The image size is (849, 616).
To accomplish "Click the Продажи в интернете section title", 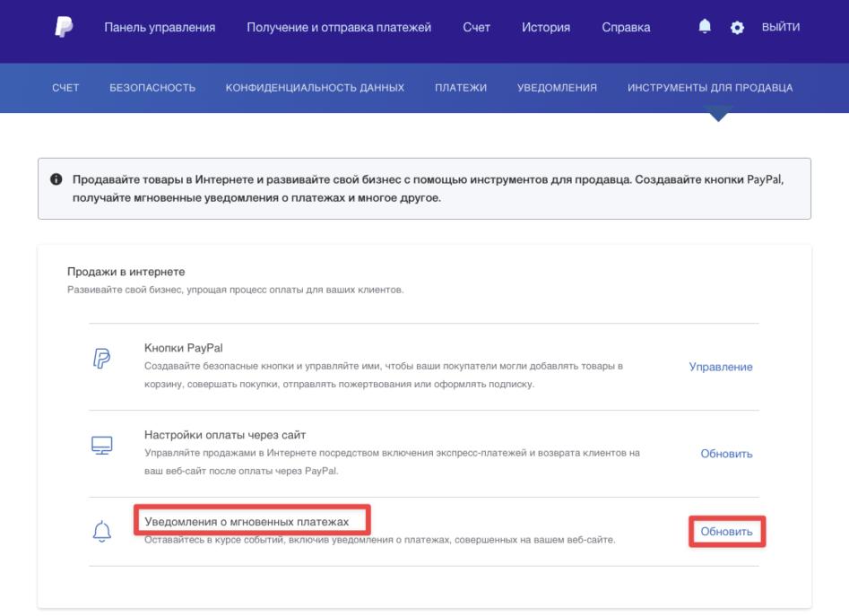I will coord(126,272).
